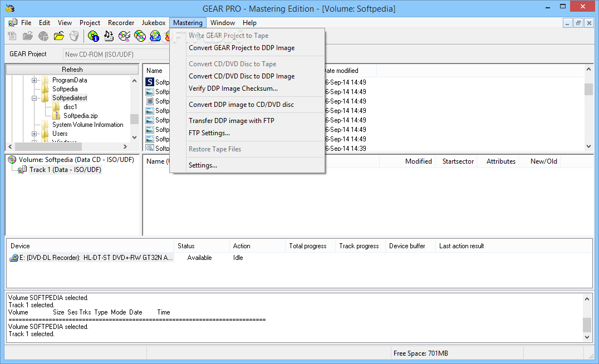Open the disc info toolbar icon
The height and width of the screenshot is (364, 599).
tap(93, 36)
